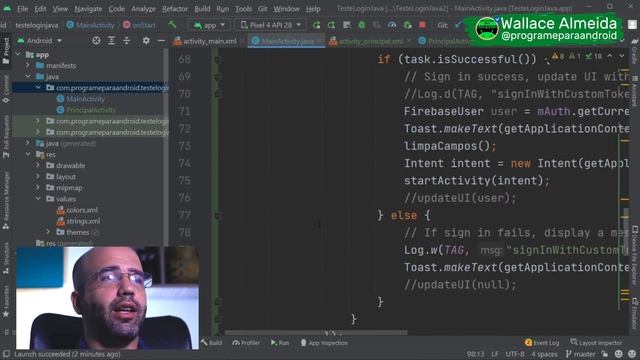Viewport: 640px width, 360px height.
Task: Click the Attach Debugger to Android Process icon
Action: click(x=407, y=25)
